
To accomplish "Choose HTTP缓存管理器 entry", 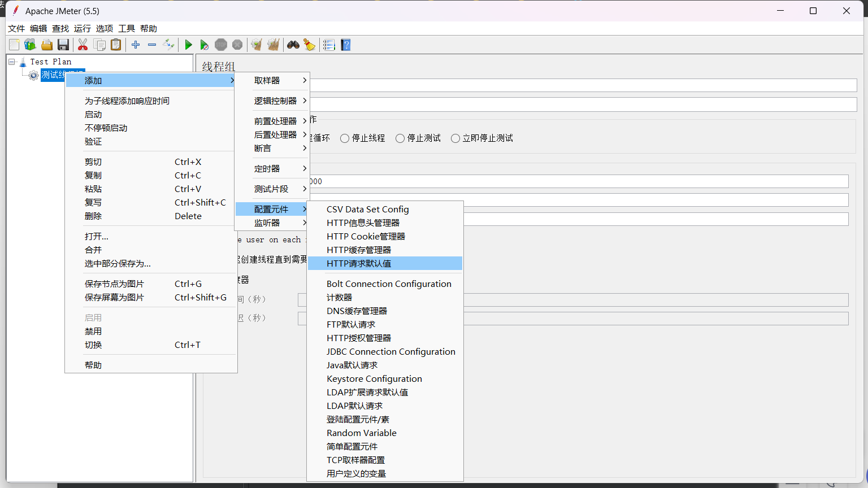I will coord(385,250).
